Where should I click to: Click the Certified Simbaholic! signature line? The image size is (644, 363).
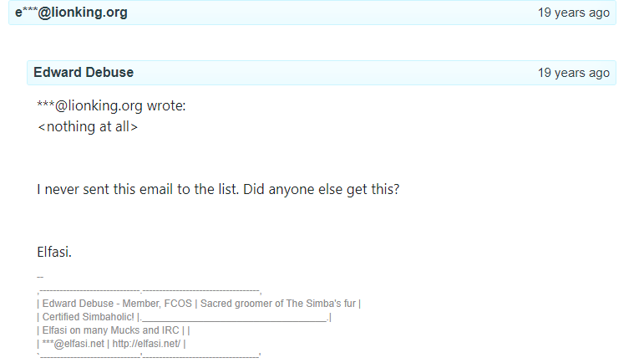tap(89, 317)
